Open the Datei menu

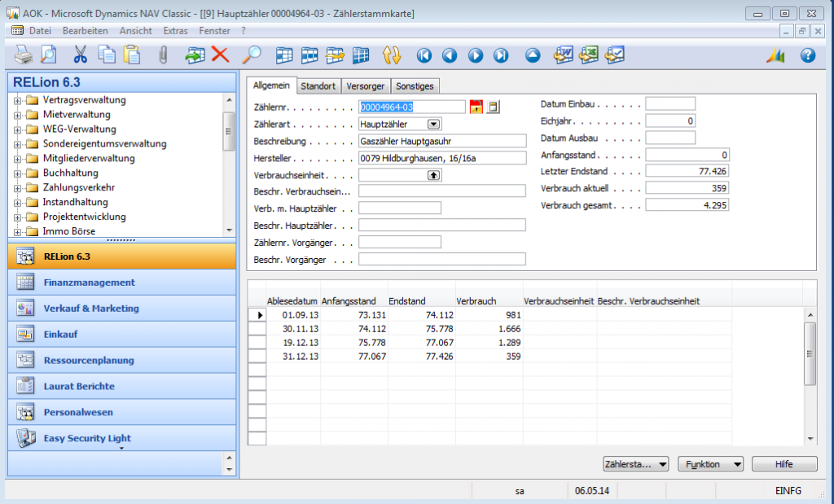(x=40, y=31)
